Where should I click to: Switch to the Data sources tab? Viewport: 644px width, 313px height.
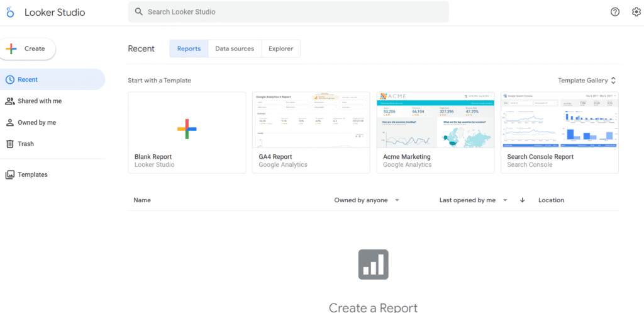click(235, 48)
